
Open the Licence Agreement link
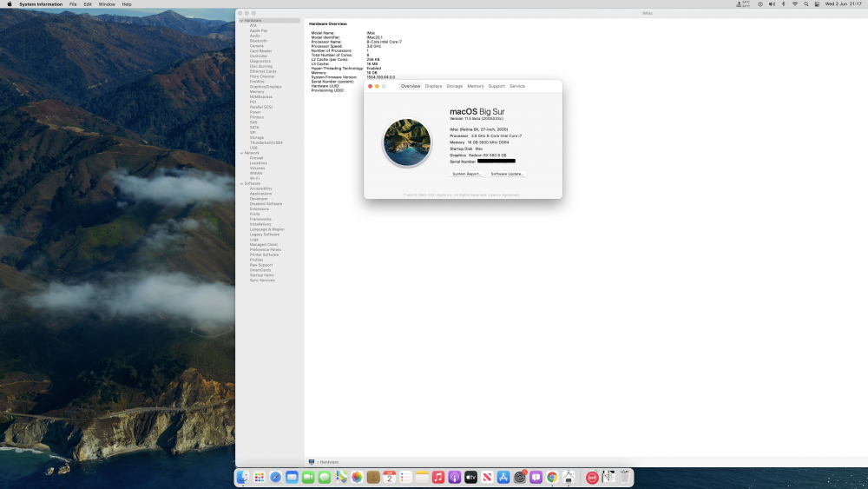pos(503,195)
